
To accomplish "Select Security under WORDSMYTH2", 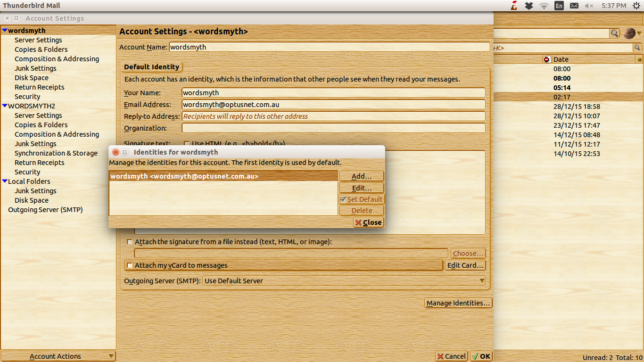I will click(x=27, y=172).
